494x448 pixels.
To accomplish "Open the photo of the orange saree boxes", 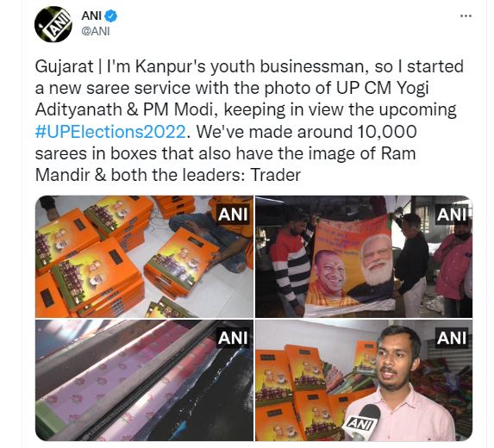I will click(x=144, y=257).
